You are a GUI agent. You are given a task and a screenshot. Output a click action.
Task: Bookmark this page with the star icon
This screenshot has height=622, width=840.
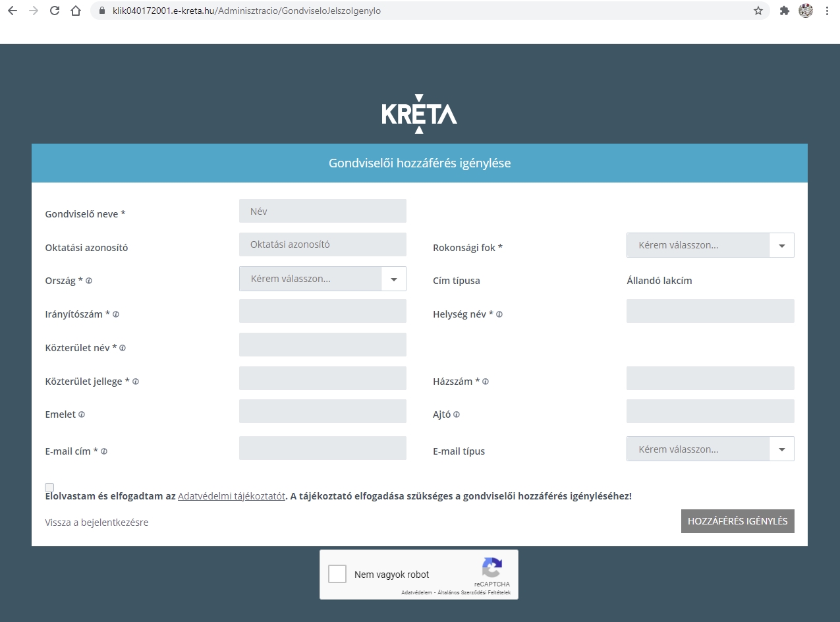(x=758, y=11)
